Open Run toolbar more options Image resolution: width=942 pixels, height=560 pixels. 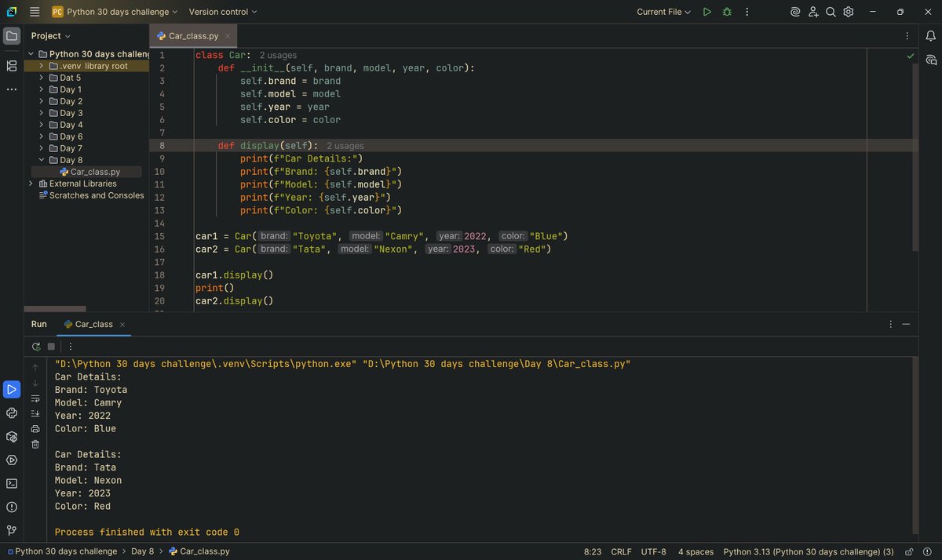[71, 346]
